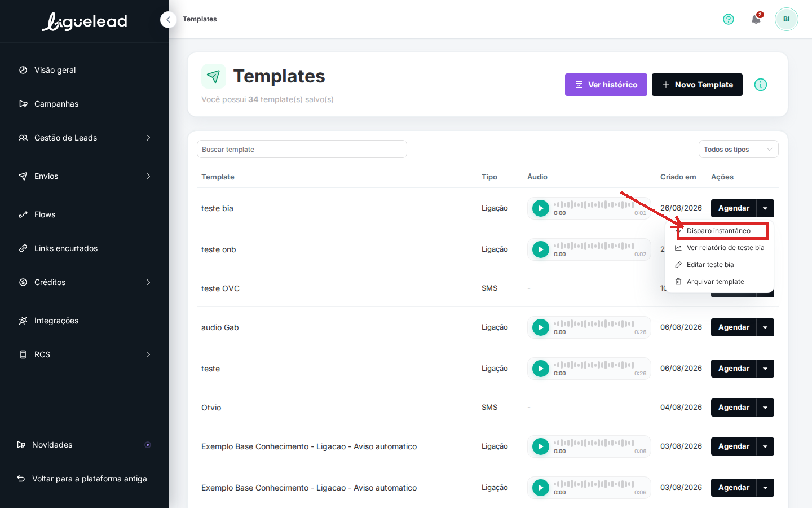Viewport: 812px width, 508px height.
Task: Go to the liguelead logo home
Action: 85,21
